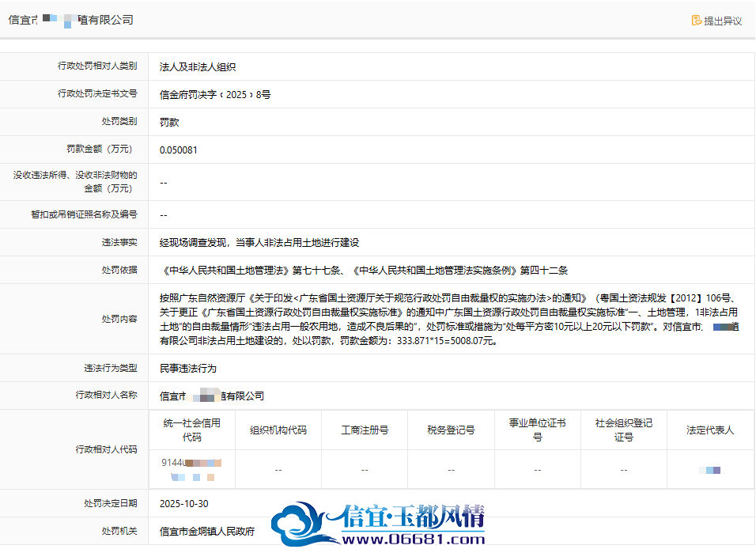Screen dimensions: 756x553
Task: Select the 工商注册号 column header
Action: pyautogui.click(x=365, y=430)
